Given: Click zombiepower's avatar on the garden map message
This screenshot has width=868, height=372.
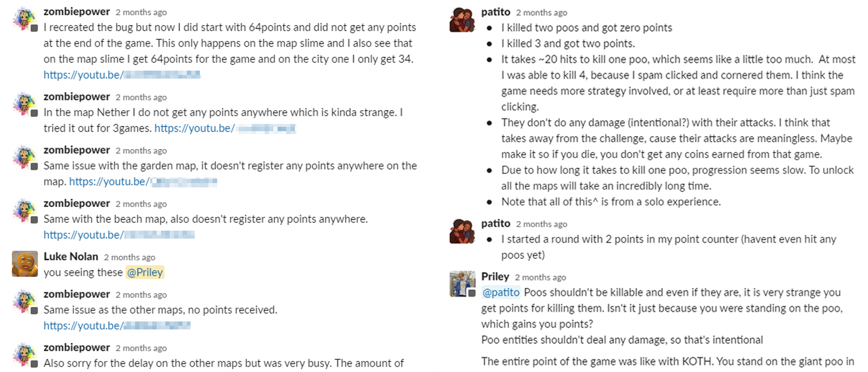Looking at the screenshot, I should pos(24,157).
